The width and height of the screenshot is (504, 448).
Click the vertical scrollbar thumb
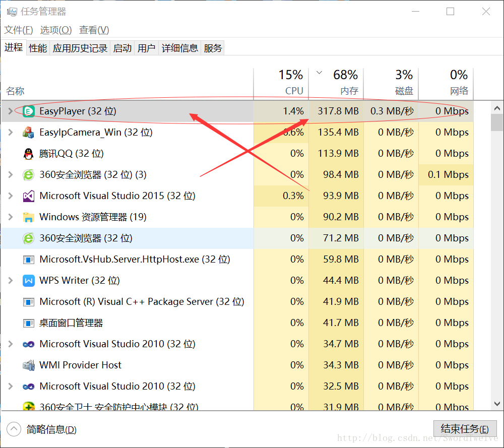tap(497, 123)
